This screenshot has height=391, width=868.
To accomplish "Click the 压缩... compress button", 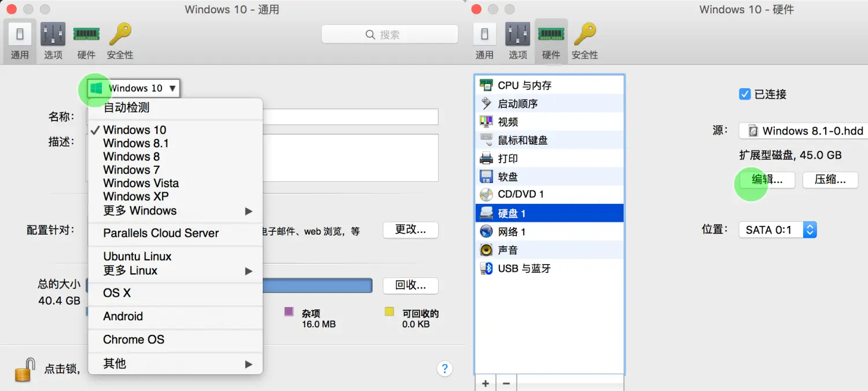I will point(830,180).
